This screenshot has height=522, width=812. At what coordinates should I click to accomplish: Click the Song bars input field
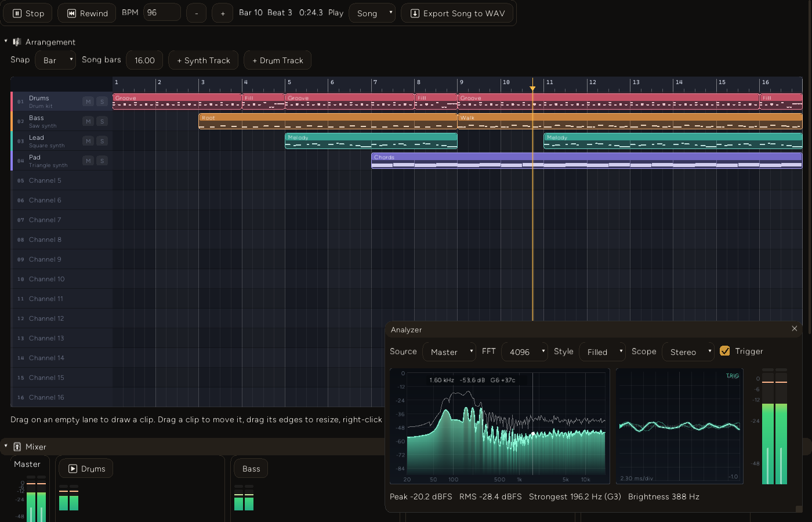tap(144, 60)
